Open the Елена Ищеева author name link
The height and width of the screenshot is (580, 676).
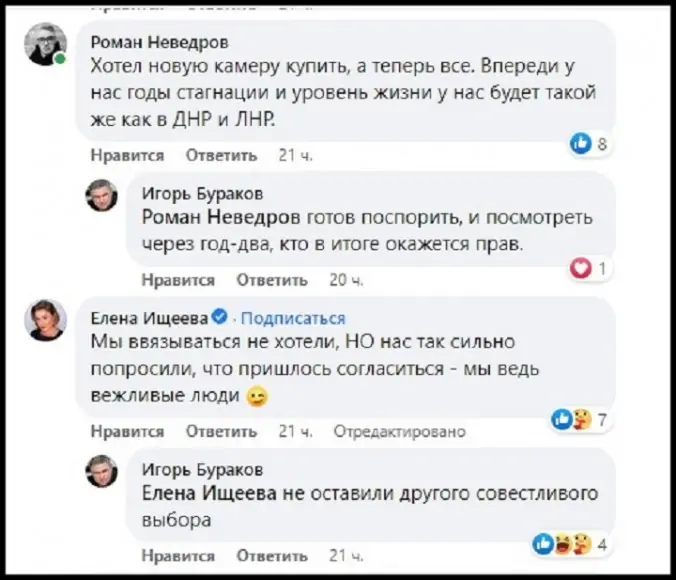pos(149,319)
